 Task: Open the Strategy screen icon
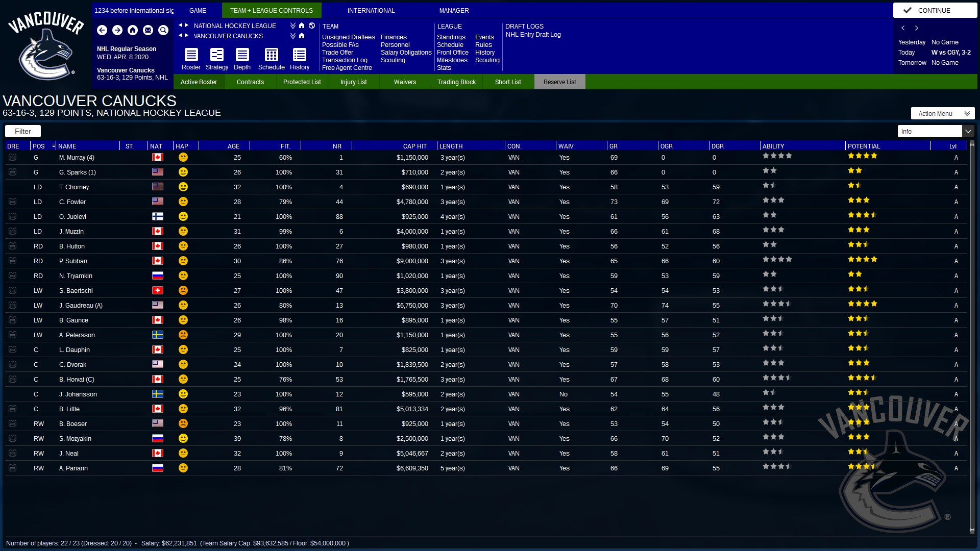(216, 55)
